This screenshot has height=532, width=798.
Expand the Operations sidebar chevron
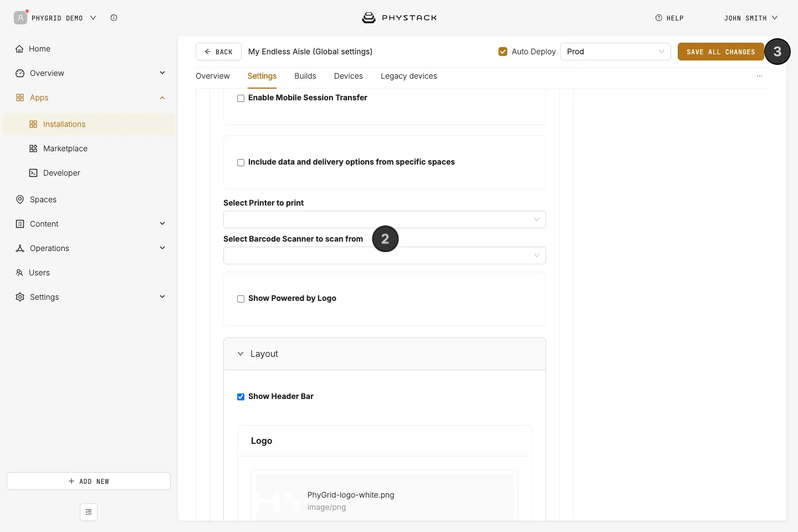pos(162,248)
